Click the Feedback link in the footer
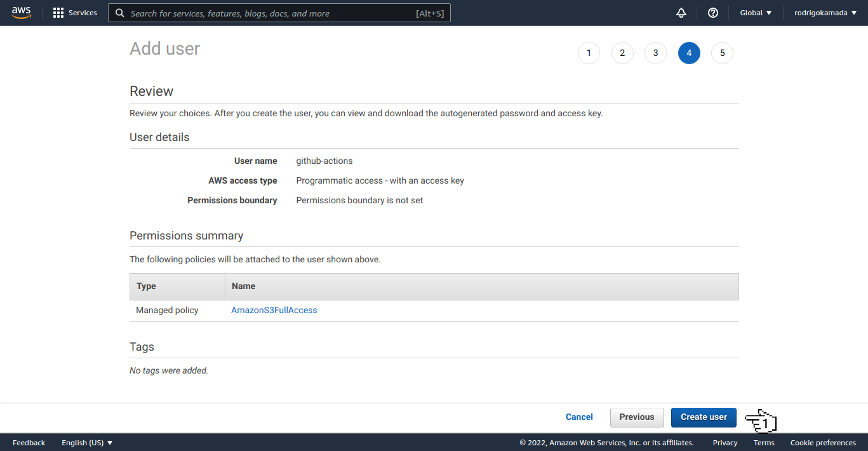 [29, 442]
